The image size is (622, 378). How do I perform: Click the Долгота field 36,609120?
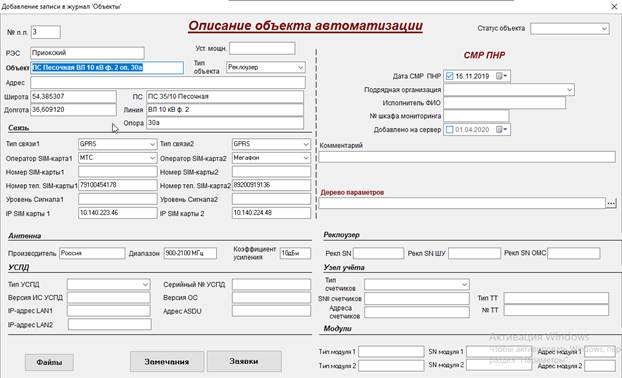[73, 110]
